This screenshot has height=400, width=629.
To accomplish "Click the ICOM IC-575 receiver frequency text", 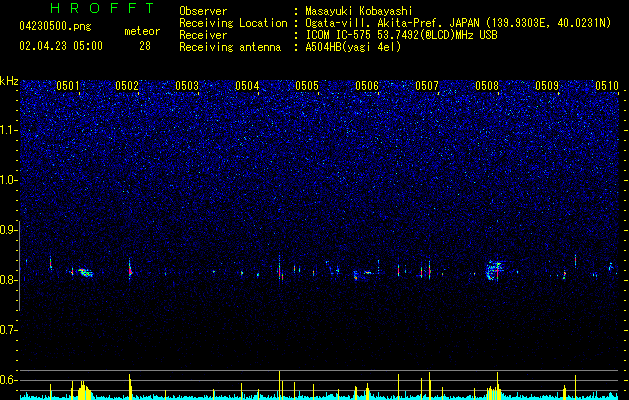I will [x=401, y=35].
